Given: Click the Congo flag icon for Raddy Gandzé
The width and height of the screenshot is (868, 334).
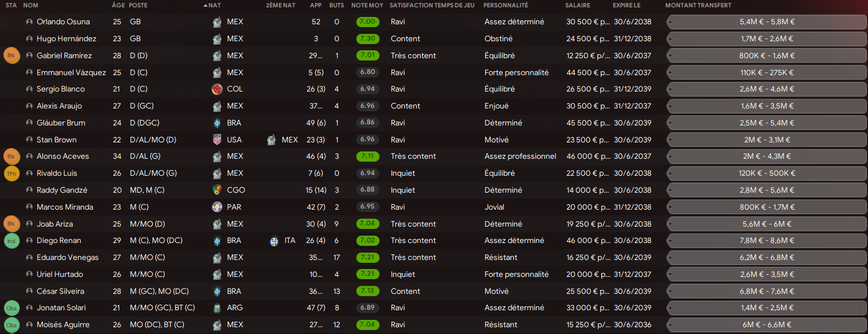Looking at the screenshot, I should 217,190.
